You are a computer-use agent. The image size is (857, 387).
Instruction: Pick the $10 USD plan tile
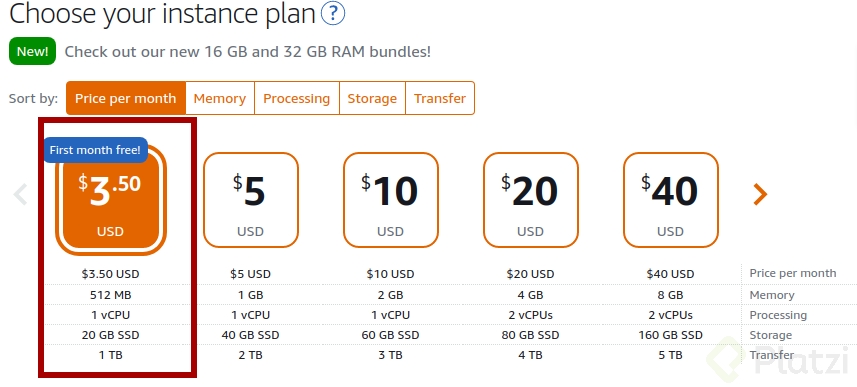pyautogui.click(x=391, y=200)
